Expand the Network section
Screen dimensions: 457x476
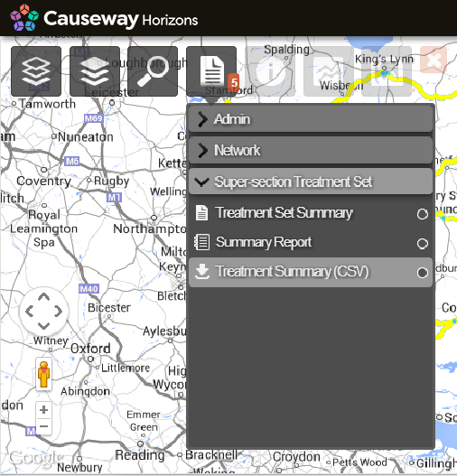311,150
